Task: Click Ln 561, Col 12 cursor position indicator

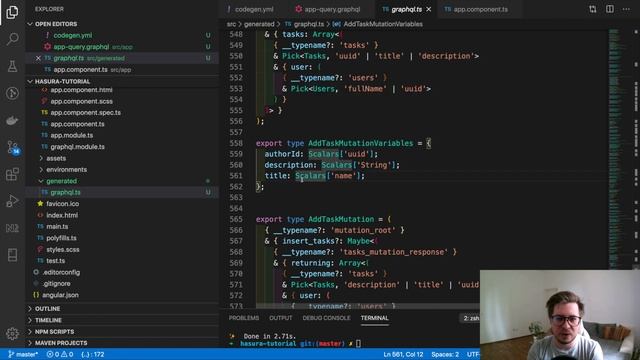Action: 403,354
